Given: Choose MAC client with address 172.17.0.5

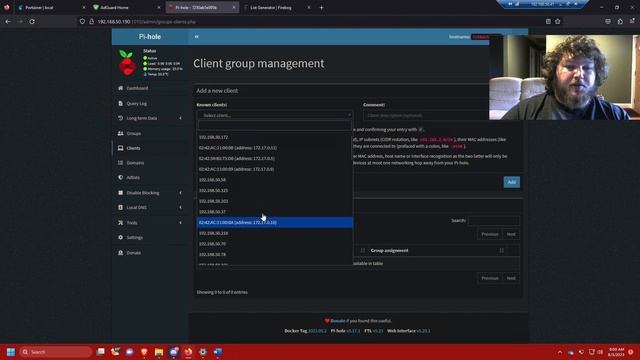Looking at the screenshot, I should pos(275,158).
